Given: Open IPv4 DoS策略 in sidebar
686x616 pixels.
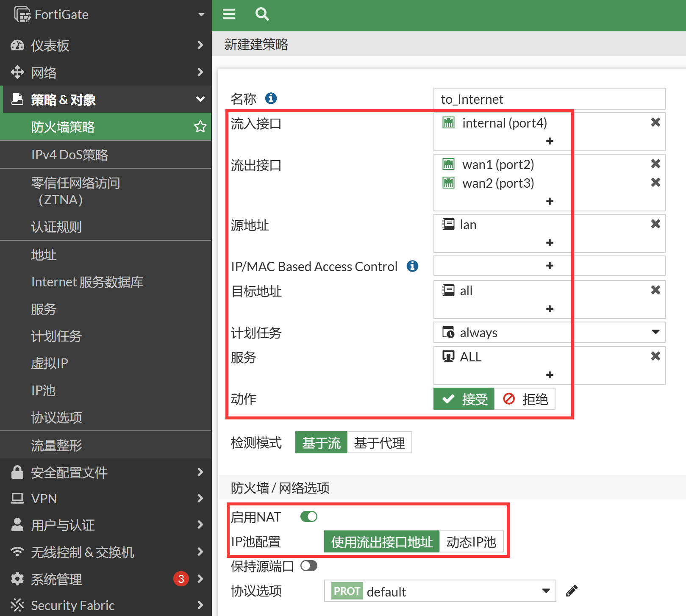Looking at the screenshot, I should [69, 155].
